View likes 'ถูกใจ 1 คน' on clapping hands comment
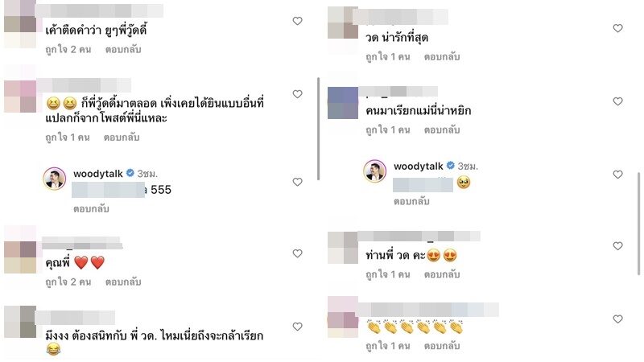Screen dimensions: 644x362 click(x=388, y=346)
